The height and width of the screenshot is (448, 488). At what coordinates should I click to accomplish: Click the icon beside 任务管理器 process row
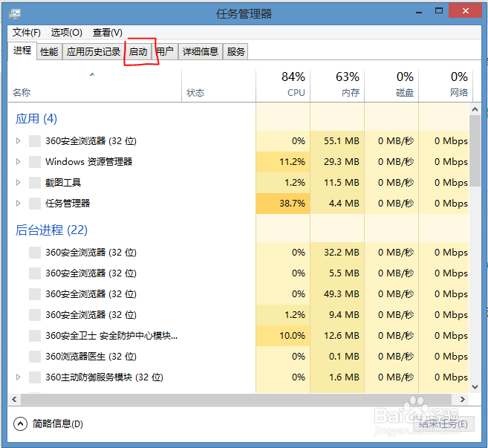click(x=35, y=204)
